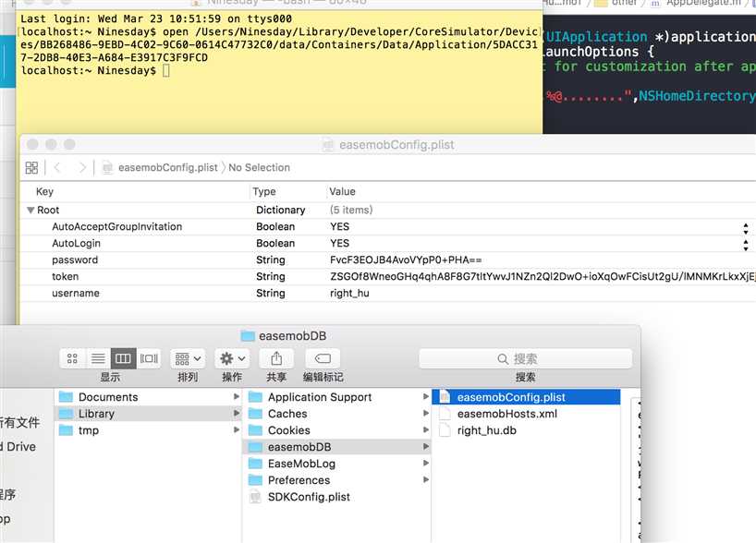Select the tmp folder

pyautogui.click(x=149, y=430)
